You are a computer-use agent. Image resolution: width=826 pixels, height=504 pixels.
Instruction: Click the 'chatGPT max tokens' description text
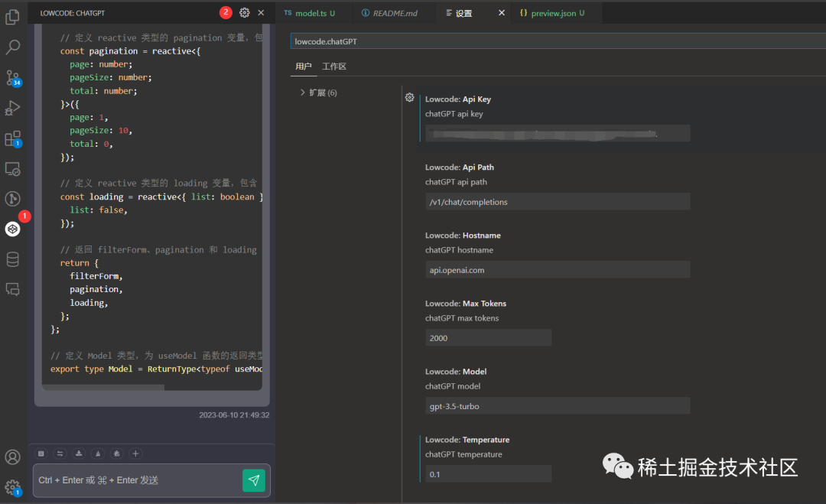461,318
